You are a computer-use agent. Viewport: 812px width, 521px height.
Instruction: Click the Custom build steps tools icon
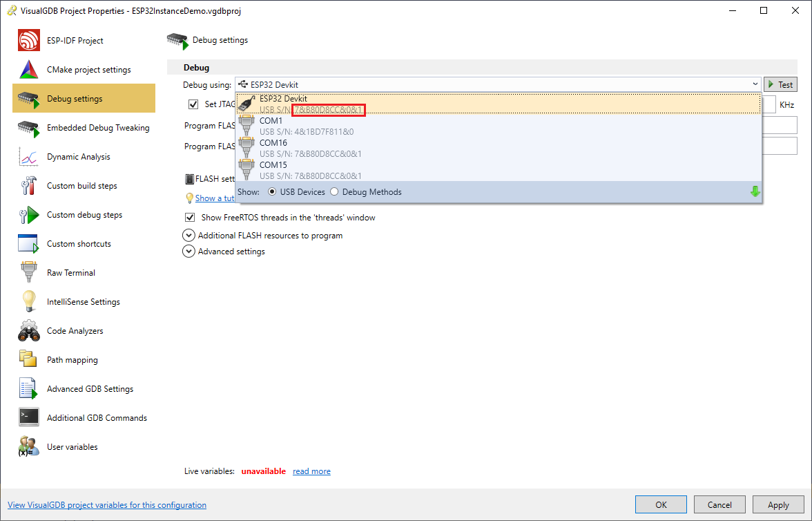click(x=29, y=186)
